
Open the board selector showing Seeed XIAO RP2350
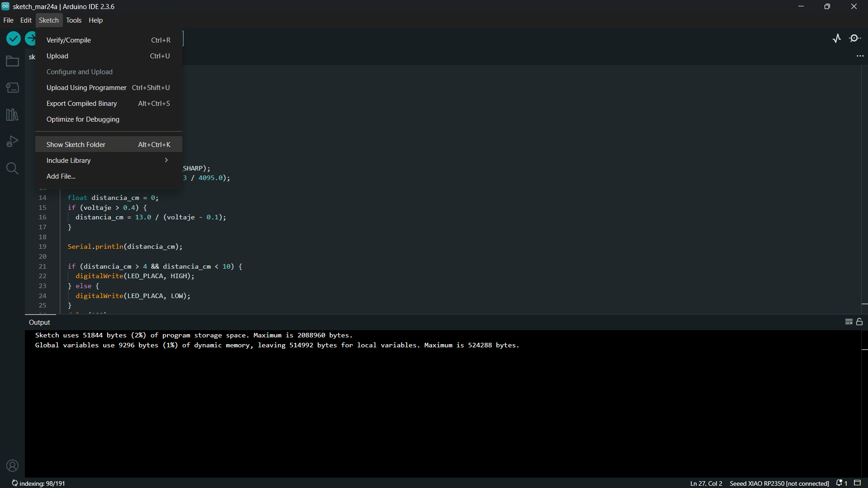point(779,483)
